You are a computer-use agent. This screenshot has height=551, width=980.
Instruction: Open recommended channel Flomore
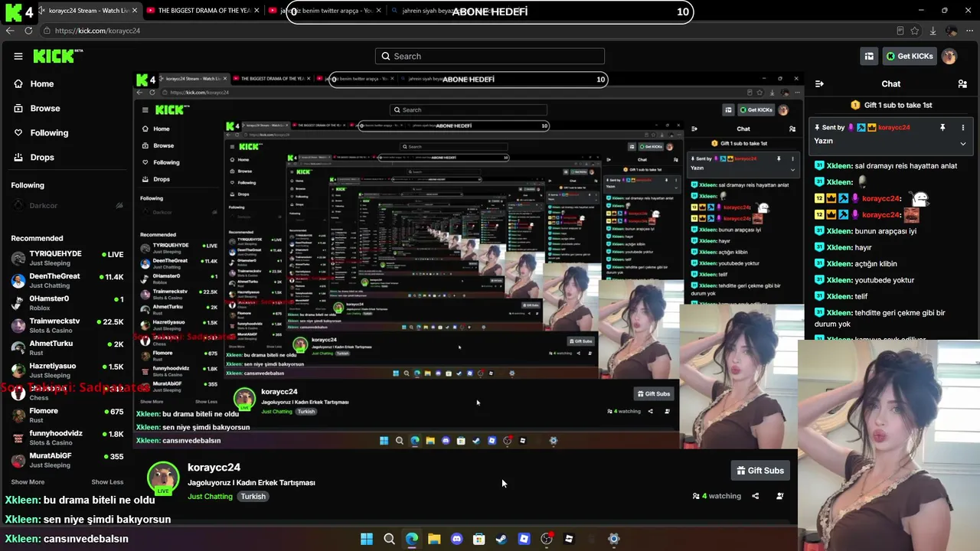[67, 416]
